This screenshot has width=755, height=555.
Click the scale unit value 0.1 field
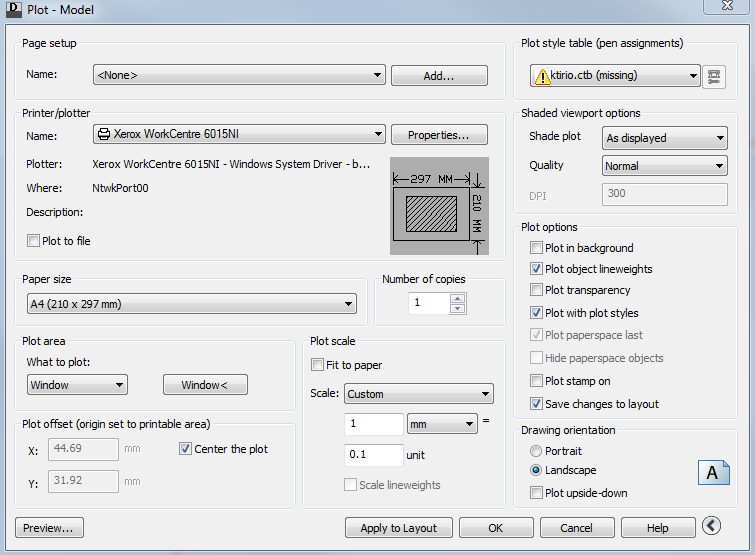coord(374,455)
